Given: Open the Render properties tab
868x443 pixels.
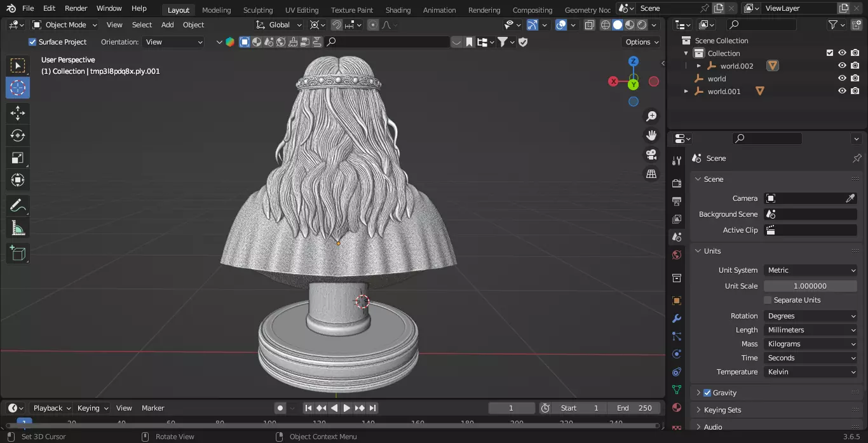Looking at the screenshot, I should 677,183.
